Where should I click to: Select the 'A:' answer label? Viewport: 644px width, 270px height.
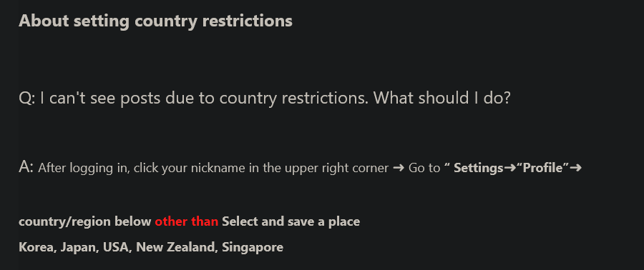click(x=26, y=168)
